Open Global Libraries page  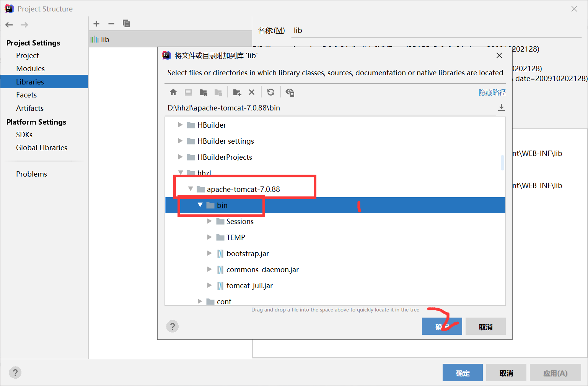click(42, 148)
